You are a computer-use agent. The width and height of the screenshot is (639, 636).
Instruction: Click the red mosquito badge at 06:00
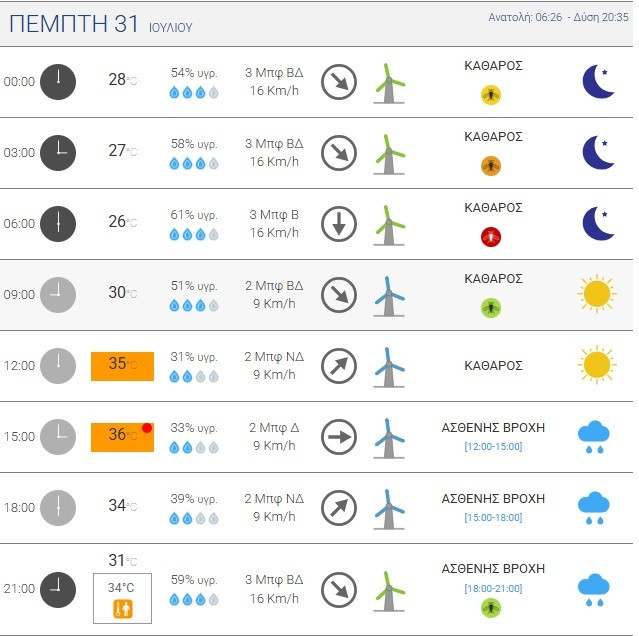tap(491, 237)
